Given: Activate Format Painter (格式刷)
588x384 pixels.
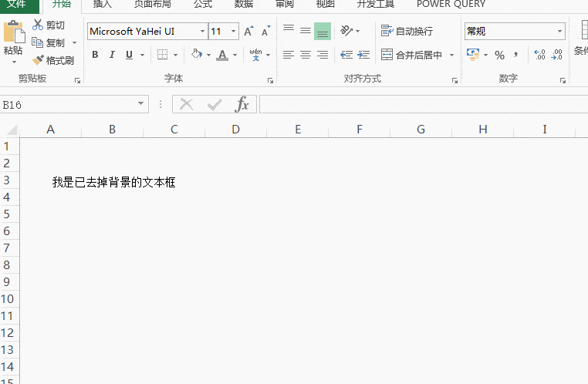Looking at the screenshot, I should click(x=53, y=60).
